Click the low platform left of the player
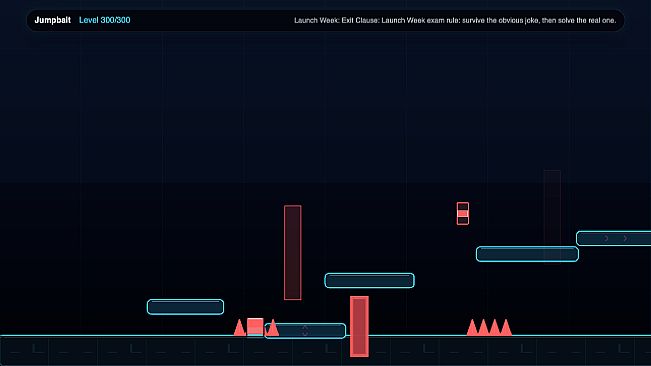 (x=185, y=307)
